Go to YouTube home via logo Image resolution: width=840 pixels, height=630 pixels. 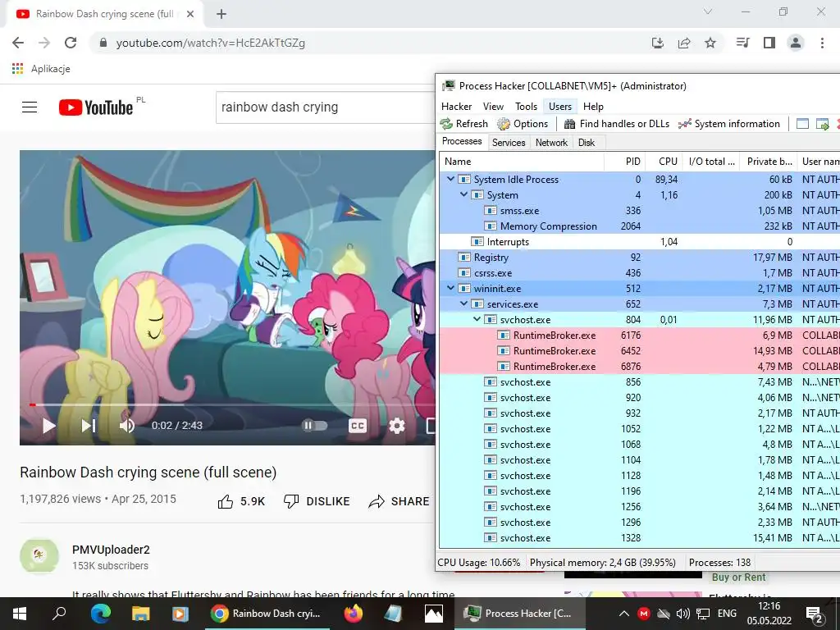coord(97,107)
